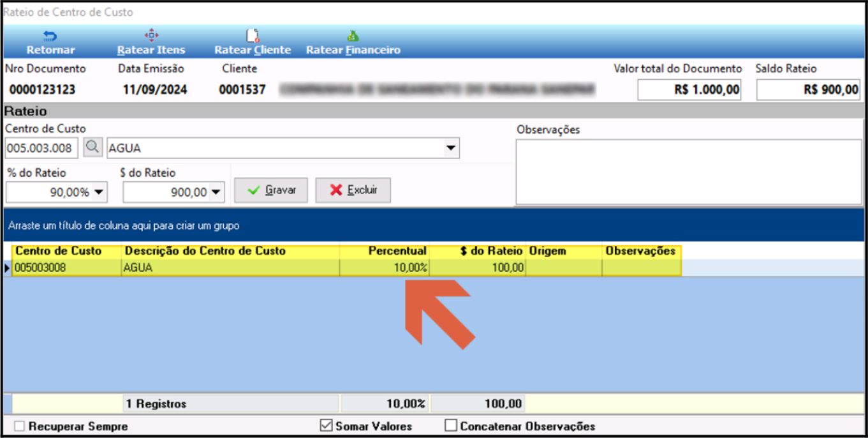Click the 100,00 cell in the grid row
The image size is (868, 438).
[477, 268]
